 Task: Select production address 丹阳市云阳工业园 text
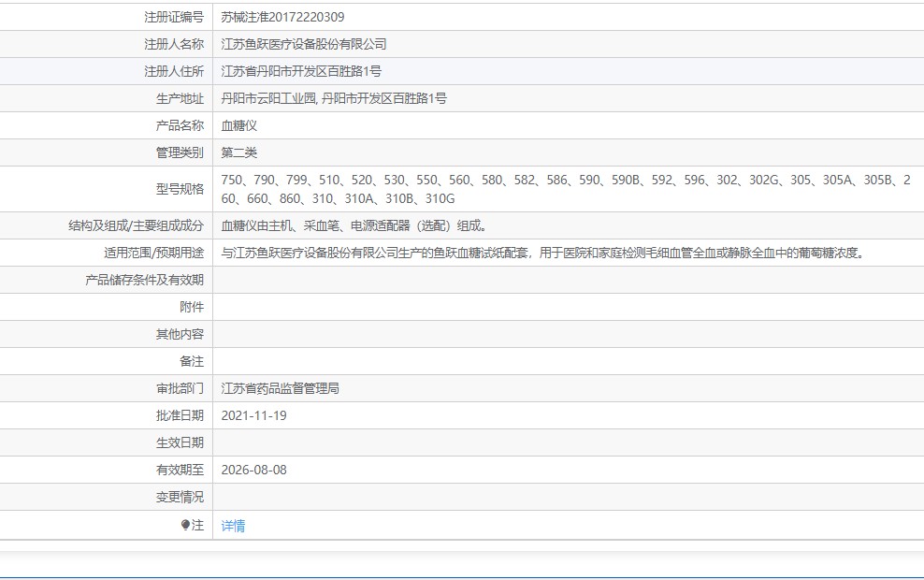pyautogui.click(x=268, y=98)
